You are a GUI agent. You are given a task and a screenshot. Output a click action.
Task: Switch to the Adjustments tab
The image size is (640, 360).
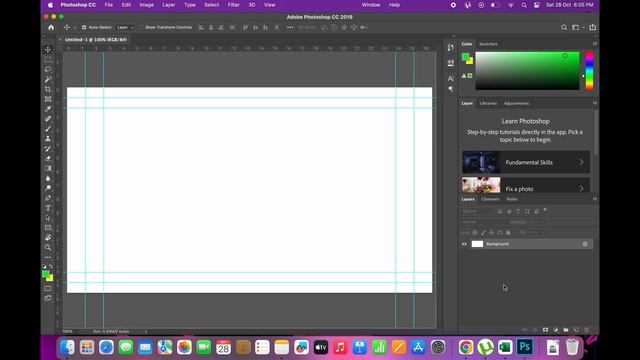click(x=516, y=103)
